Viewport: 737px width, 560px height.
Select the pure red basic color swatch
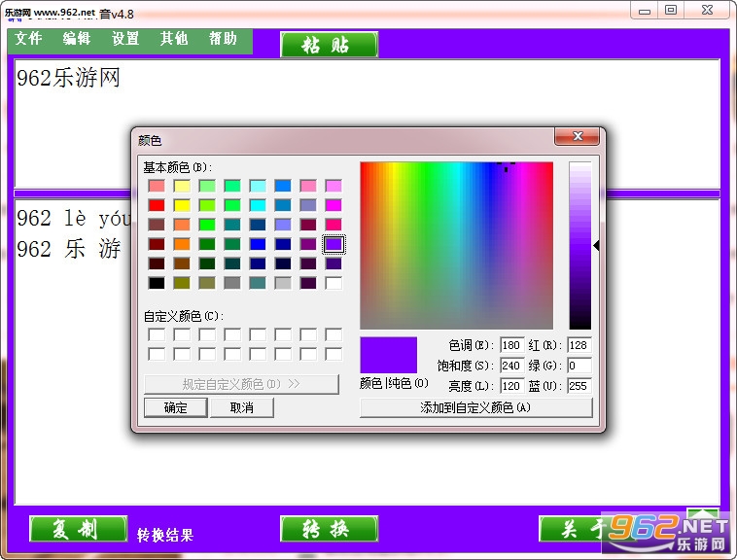157,205
